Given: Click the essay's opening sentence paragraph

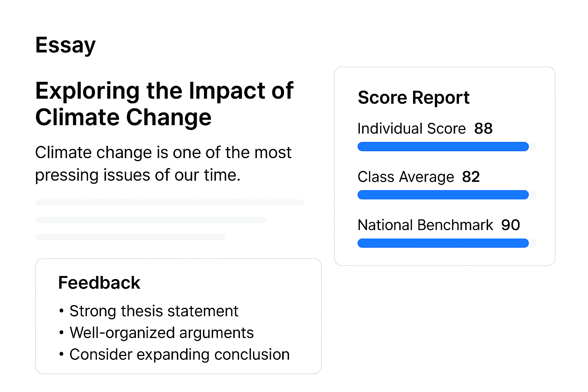Looking at the screenshot, I should tap(163, 164).
